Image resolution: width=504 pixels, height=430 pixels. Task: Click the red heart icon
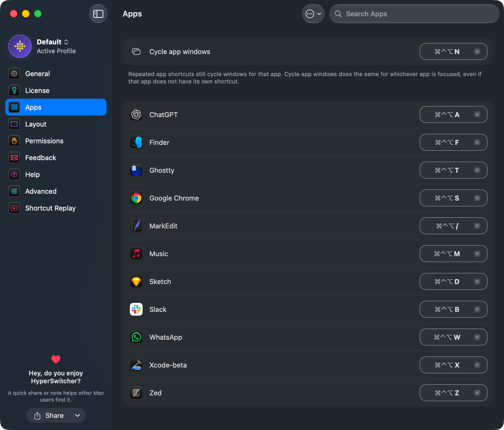tap(56, 359)
